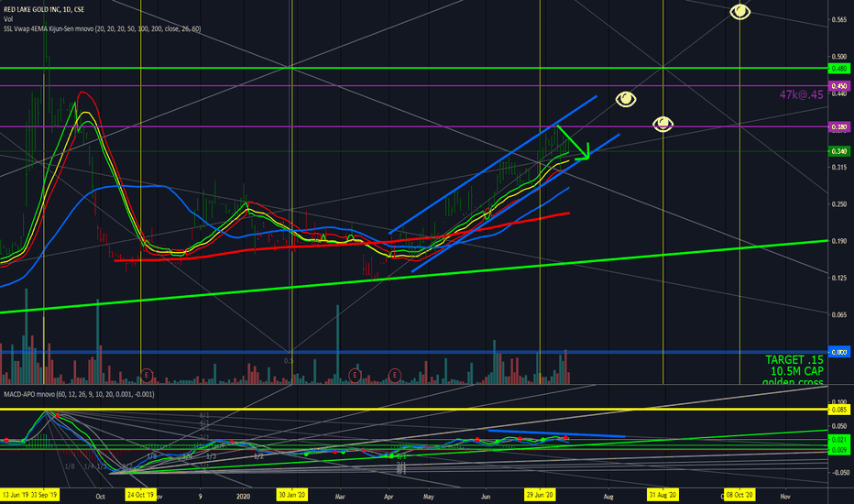
Task: Click the green 0.340 price label
Action: tap(838, 151)
